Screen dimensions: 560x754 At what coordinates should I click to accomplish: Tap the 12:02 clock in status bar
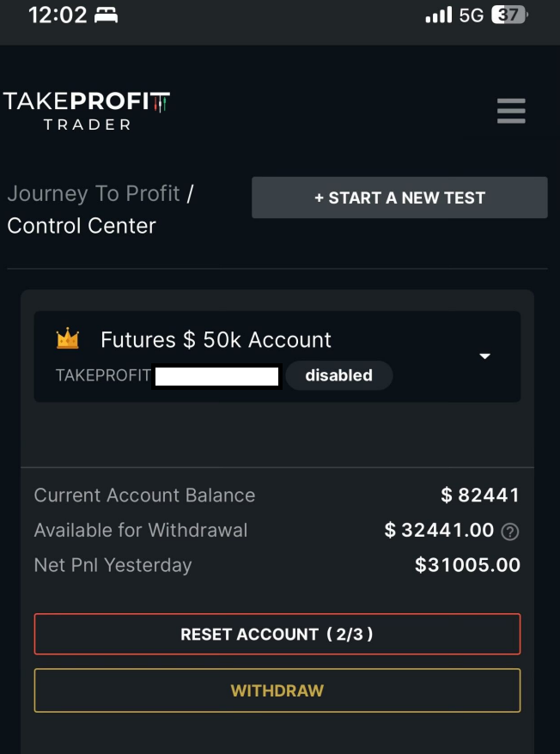[x=56, y=15]
